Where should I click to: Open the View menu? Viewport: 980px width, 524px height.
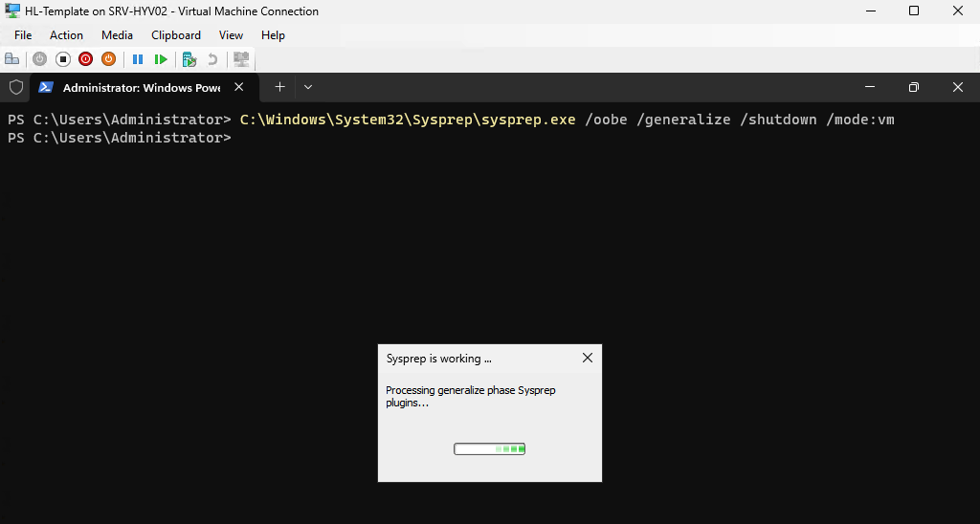(x=231, y=35)
